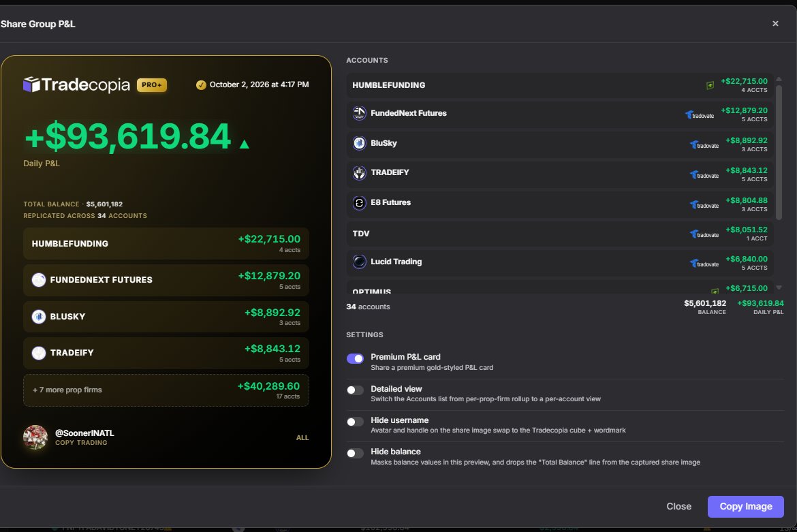Click 'TOTAL BALANCE · $5,601,182' line on card
The image size is (797, 532).
tap(73, 204)
